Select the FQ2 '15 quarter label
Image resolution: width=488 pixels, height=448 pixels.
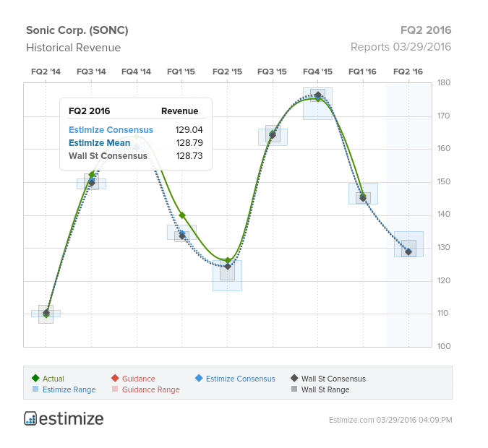[x=227, y=72]
